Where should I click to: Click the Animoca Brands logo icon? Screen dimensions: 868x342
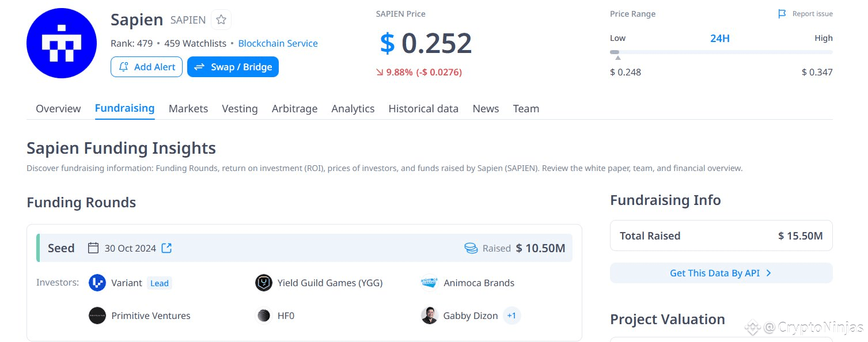click(x=430, y=283)
